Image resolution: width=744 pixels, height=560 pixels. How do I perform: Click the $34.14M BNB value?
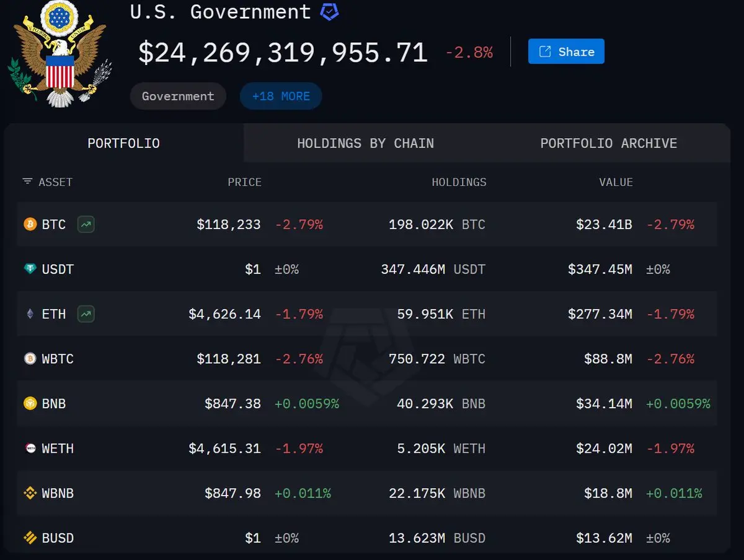tap(604, 404)
